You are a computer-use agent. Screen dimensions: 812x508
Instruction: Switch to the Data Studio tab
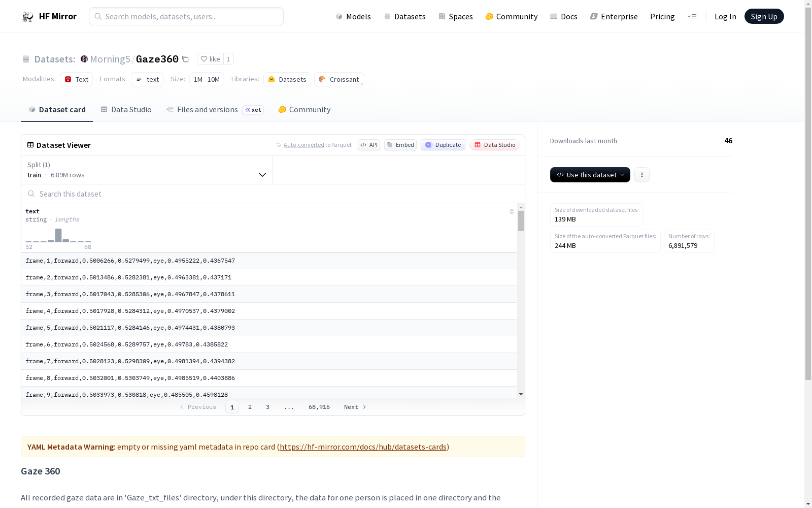click(x=126, y=109)
